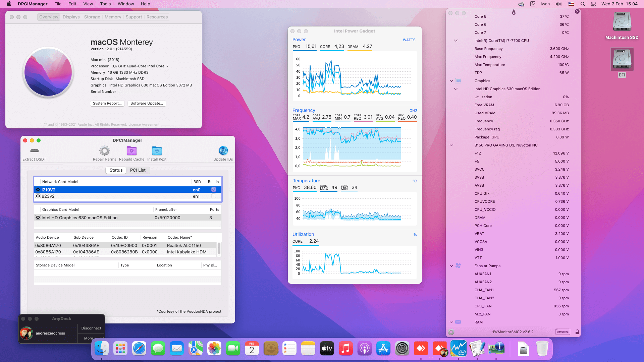The image size is (644, 362).
Task: Collapse the Fans or Pumps section
Action: [x=451, y=266]
